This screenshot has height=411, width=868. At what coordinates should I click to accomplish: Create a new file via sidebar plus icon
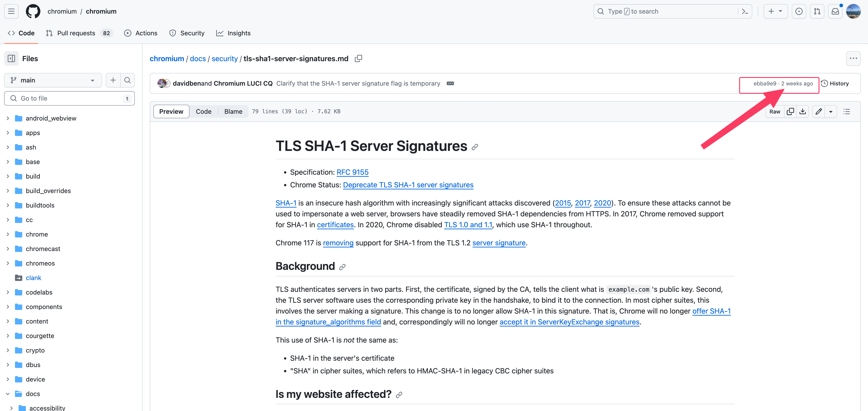coord(113,80)
